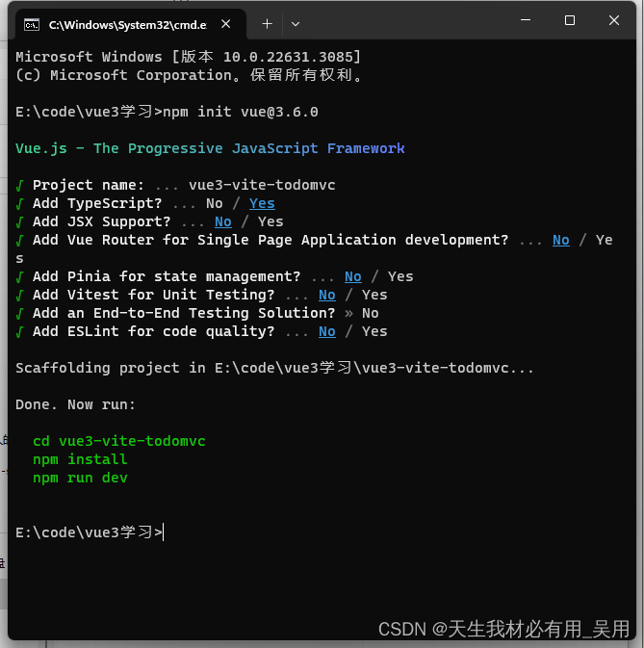644x648 pixels.
Task: Close the terminal window
Action: pos(614,20)
